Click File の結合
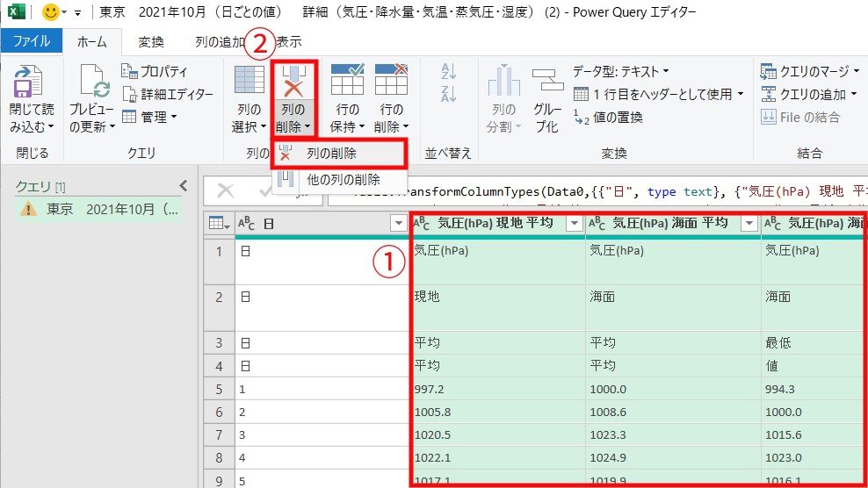 800,117
